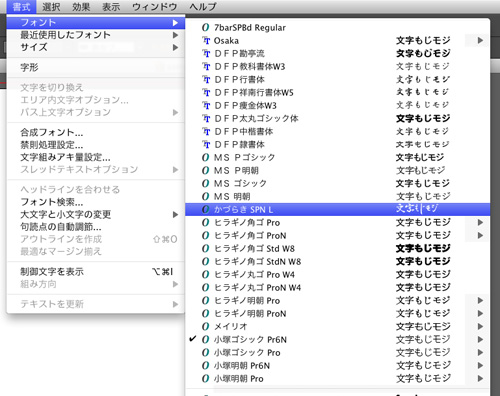
Task: Select ヒラギノ明朝 ProN font
Action: pos(337,313)
